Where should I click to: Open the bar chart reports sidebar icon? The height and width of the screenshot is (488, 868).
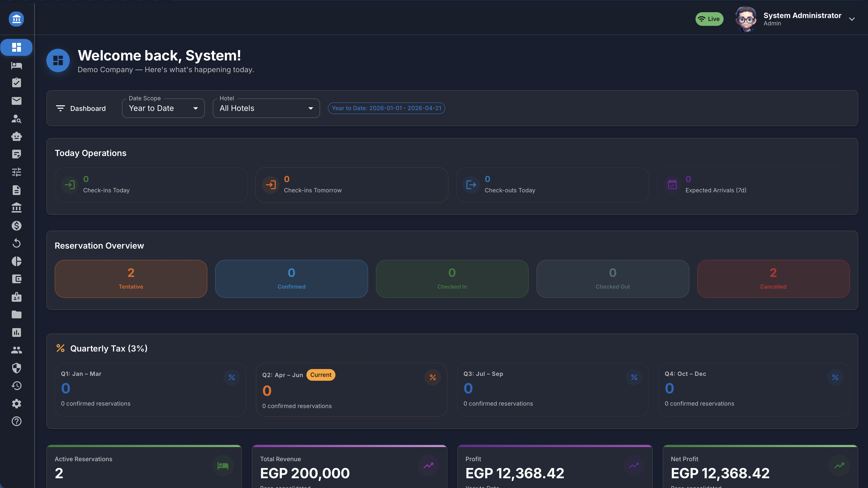click(x=16, y=332)
